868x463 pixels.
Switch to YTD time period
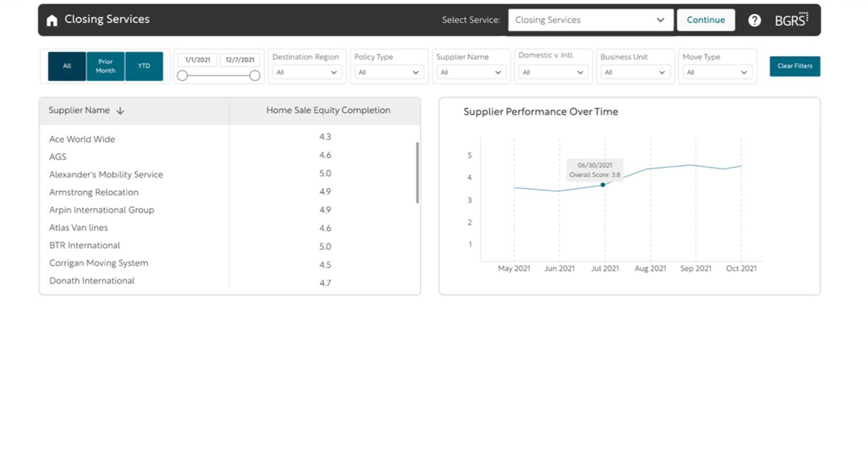click(x=144, y=66)
